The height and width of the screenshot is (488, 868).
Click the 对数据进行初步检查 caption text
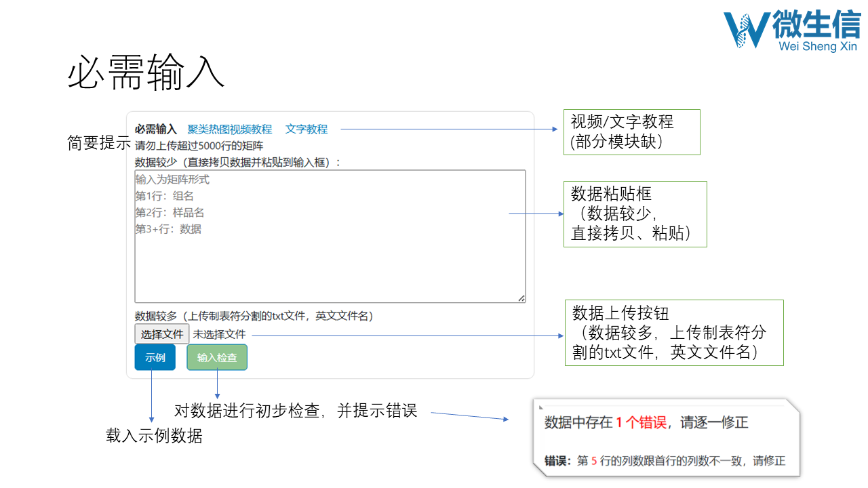click(x=296, y=411)
